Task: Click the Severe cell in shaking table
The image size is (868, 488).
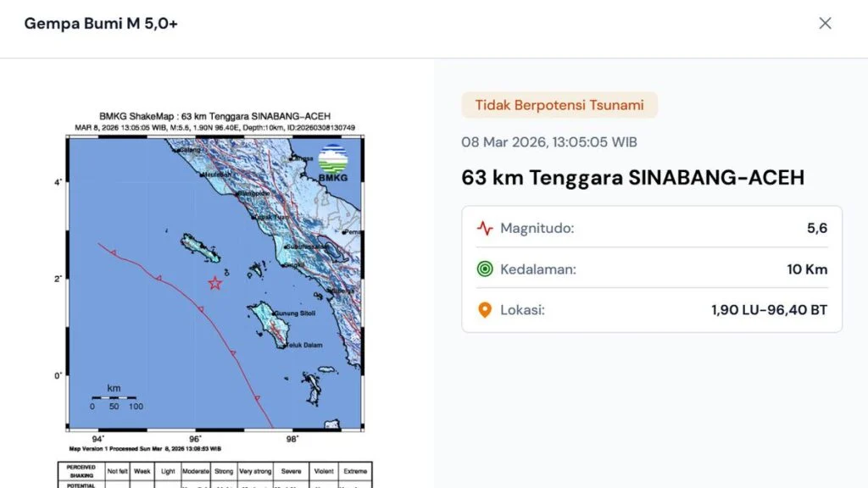Action: [292, 471]
